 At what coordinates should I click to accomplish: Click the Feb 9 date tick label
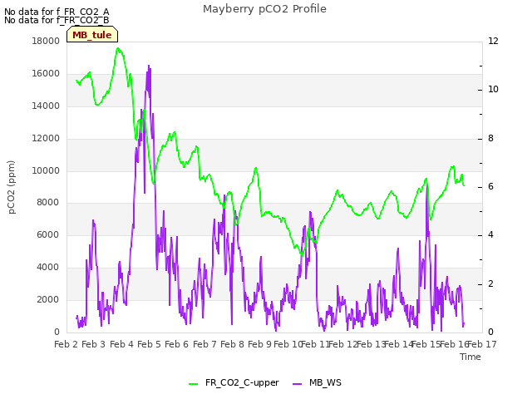(259, 345)
